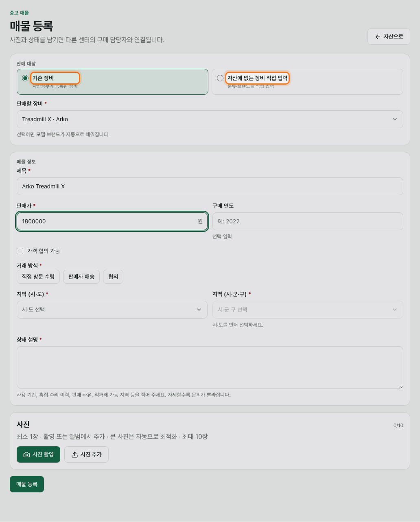
Task: Click the 제목 field with Arko Treadmill X
Action: [x=210, y=186]
